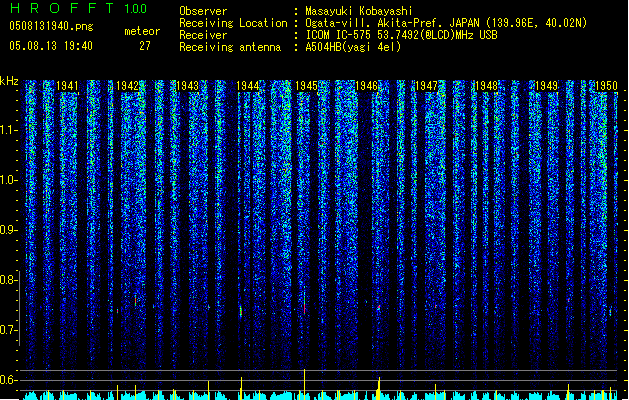
Task: Click the 'Receiving antenna' field label
Action: 230,47
